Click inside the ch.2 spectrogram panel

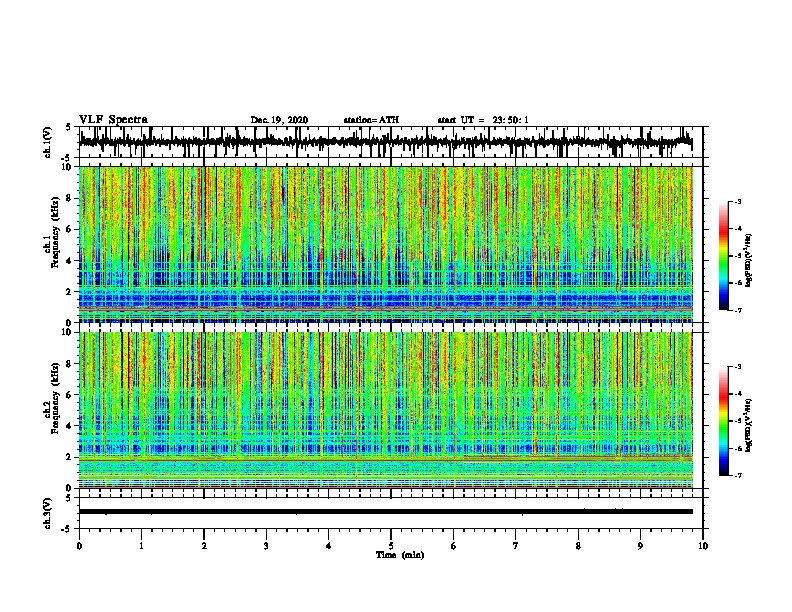(385, 410)
